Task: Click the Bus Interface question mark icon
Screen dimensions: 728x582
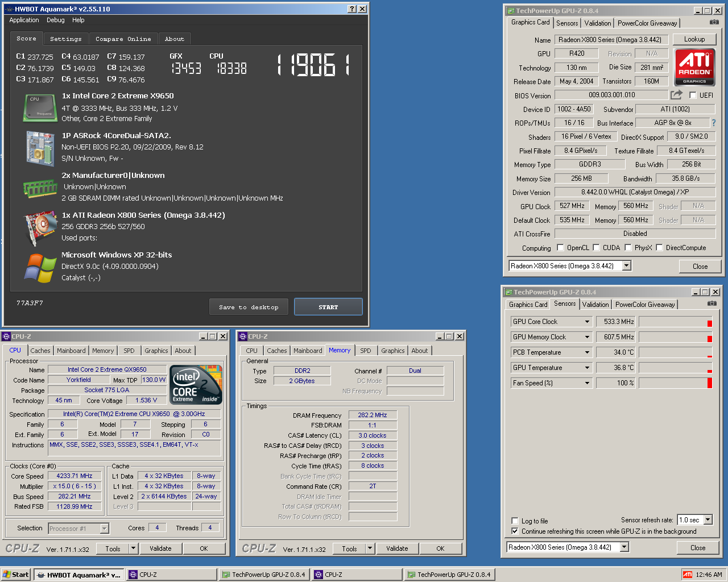Action: pos(713,123)
